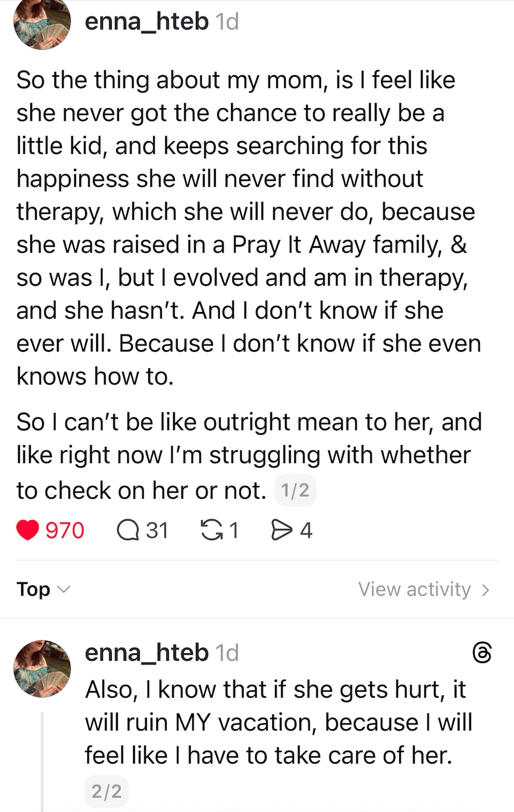Tap the avatar on the 2/2 reply
This screenshot has height=812, width=514.
tap(42, 668)
